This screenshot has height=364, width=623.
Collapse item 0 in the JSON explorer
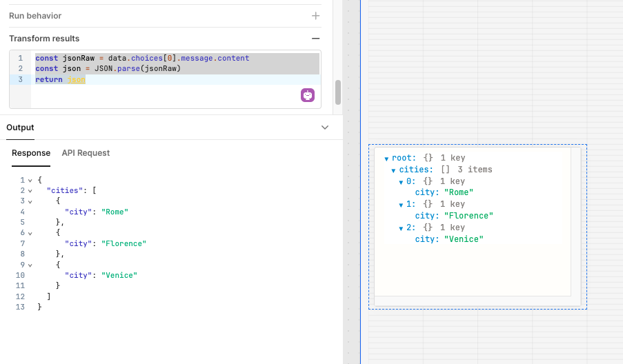point(401,182)
